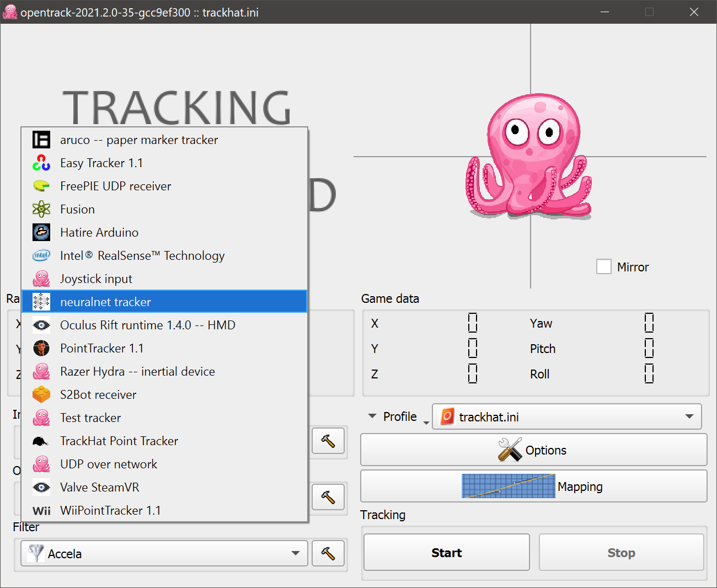Enable the Mirror checkbox
This screenshot has height=588, width=717.
pyautogui.click(x=604, y=266)
